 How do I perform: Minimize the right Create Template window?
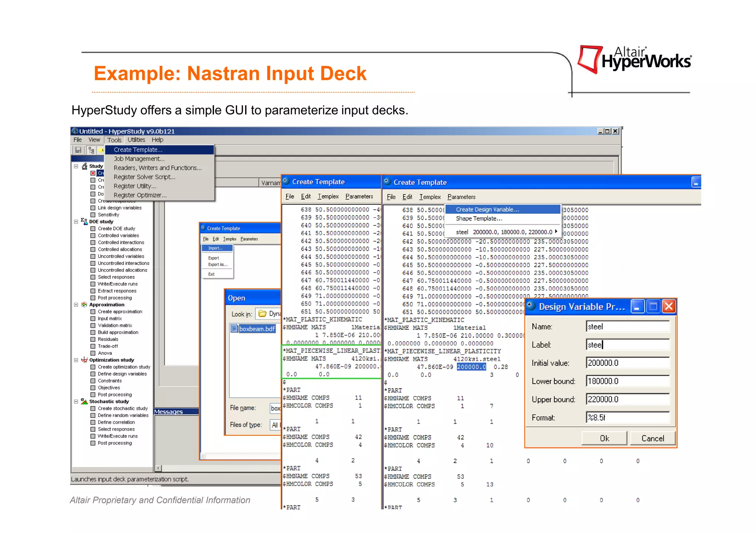click(696, 182)
